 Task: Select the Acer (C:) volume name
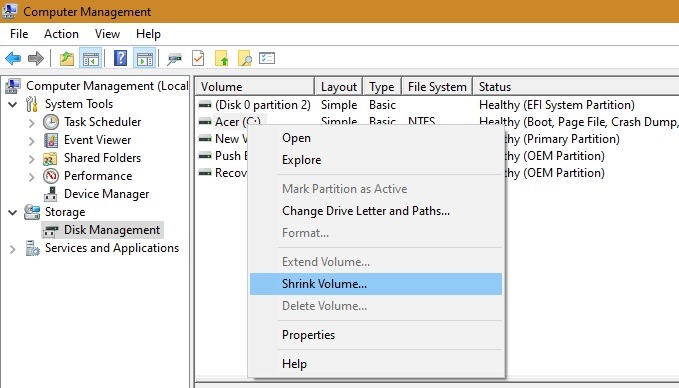[238, 122]
